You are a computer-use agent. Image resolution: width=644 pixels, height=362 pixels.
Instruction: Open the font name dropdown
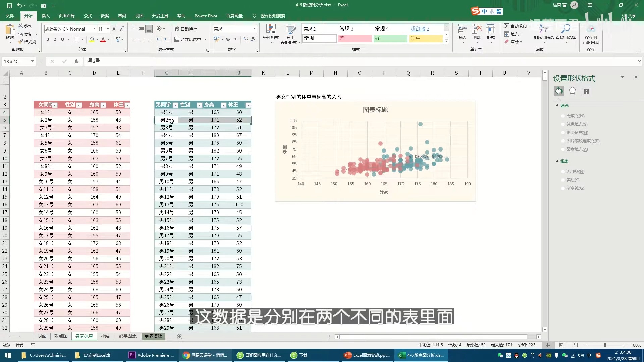94,29
